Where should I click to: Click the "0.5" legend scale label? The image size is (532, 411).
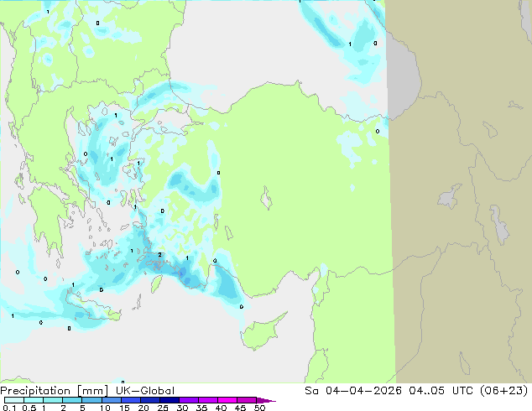pos(29,408)
